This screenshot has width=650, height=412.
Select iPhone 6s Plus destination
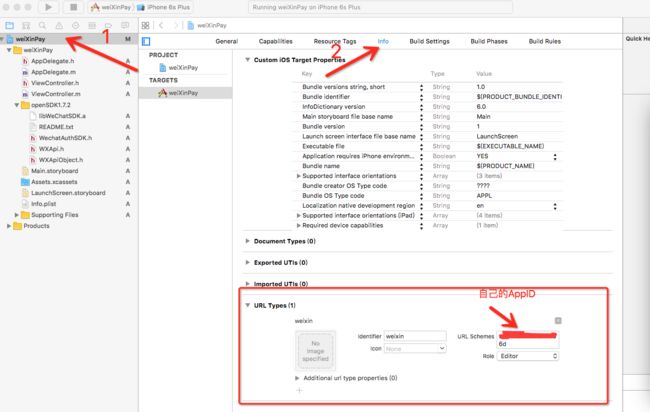[x=163, y=7]
